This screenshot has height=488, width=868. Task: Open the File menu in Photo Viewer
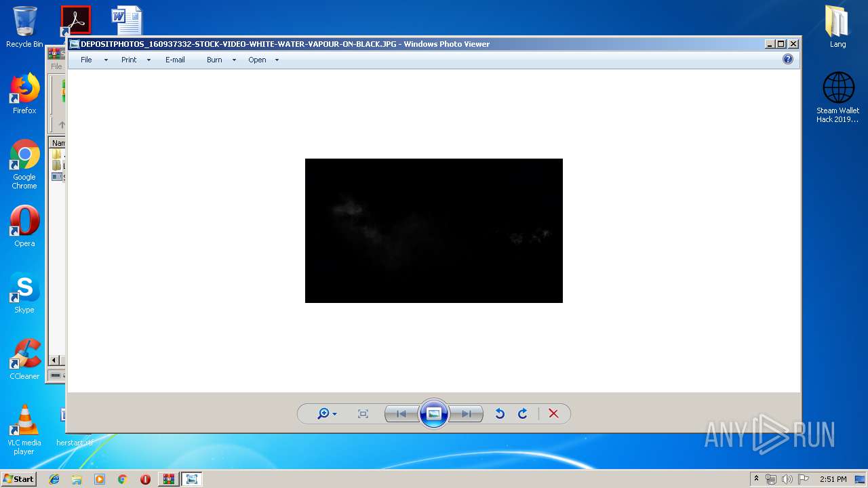tap(86, 60)
